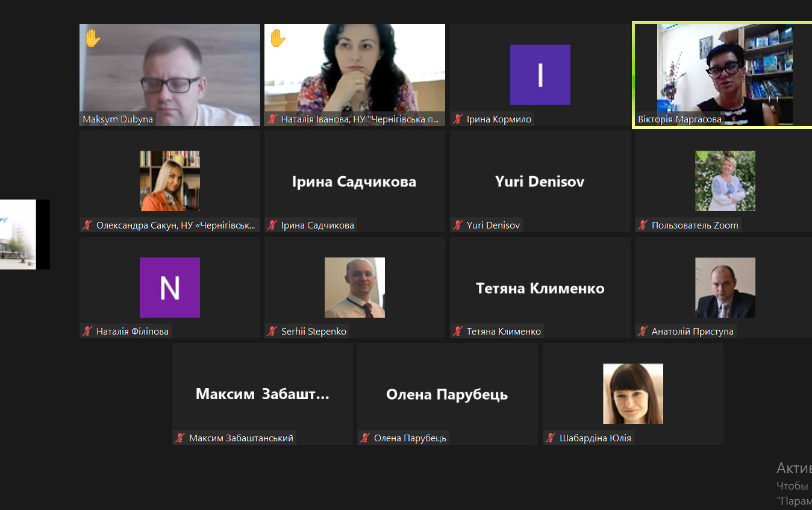Click muted mic icon beside Serhii Stepenko

[272, 332]
